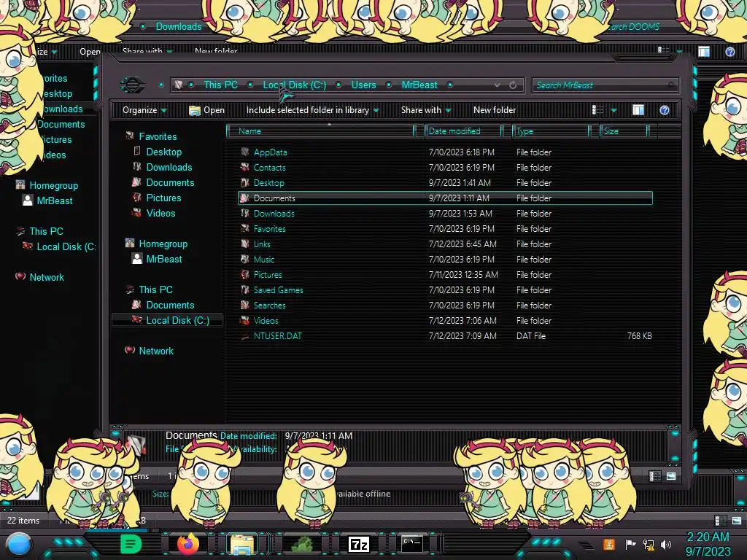Click the back navigation button in MrBeast window
This screenshot has width=747, height=560.
133,85
